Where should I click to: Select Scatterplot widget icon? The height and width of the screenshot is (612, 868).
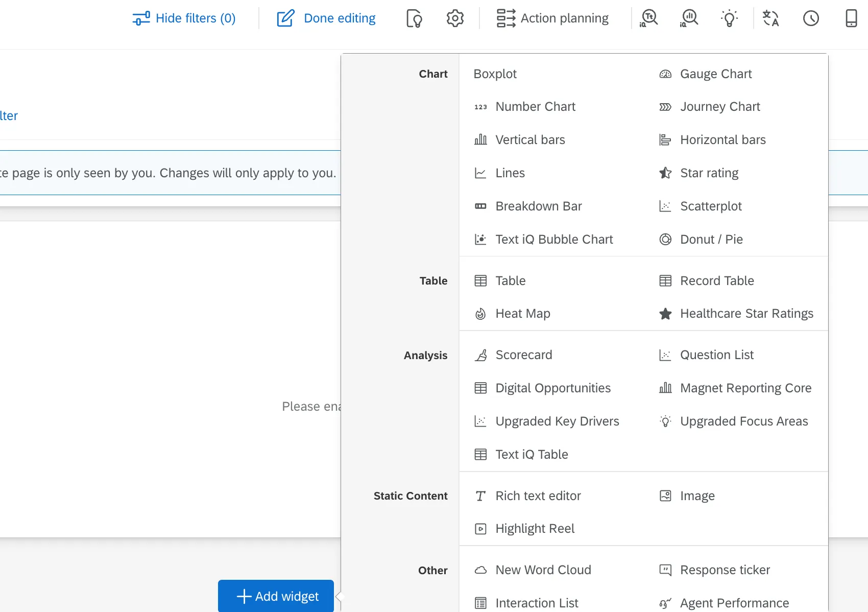click(x=665, y=206)
